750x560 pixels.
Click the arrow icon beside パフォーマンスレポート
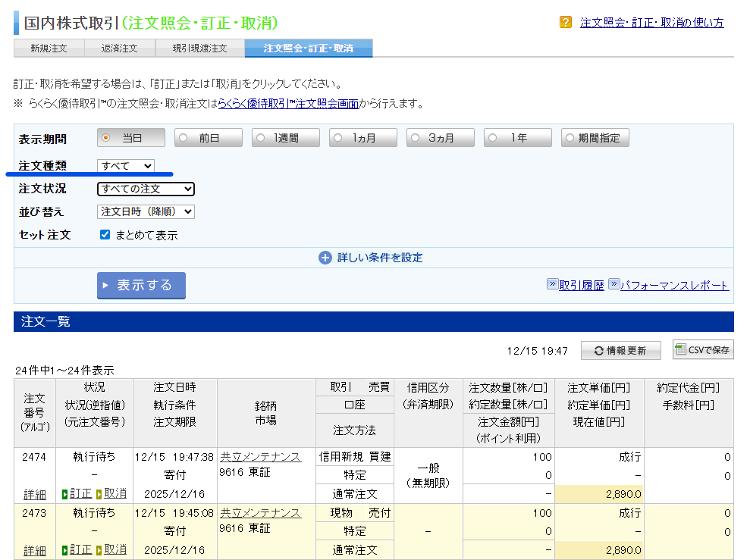click(613, 285)
